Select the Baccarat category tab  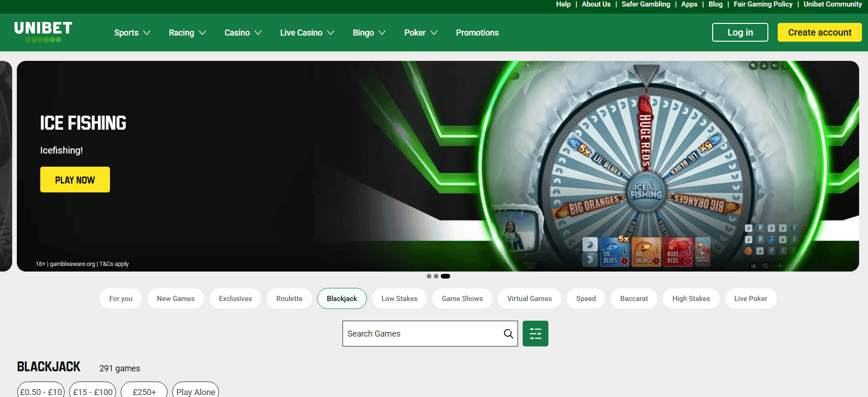pyautogui.click(x=634, y=299)
